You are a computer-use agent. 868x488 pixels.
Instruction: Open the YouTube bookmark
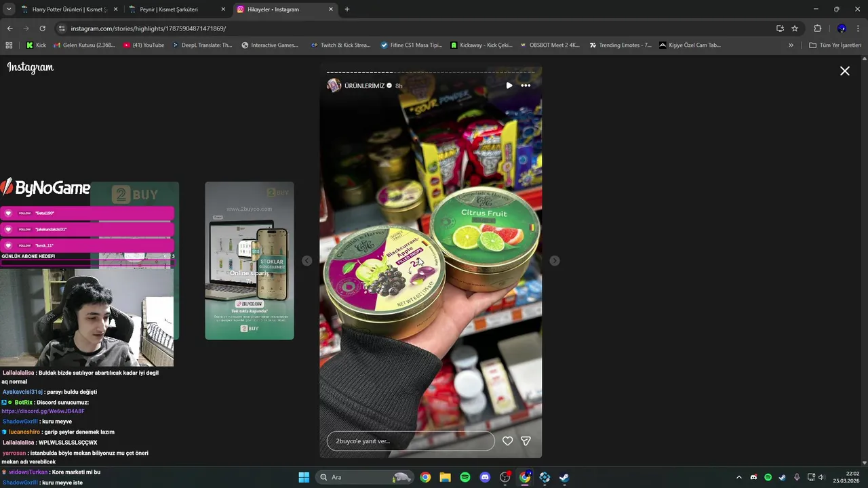click(144, 45)
